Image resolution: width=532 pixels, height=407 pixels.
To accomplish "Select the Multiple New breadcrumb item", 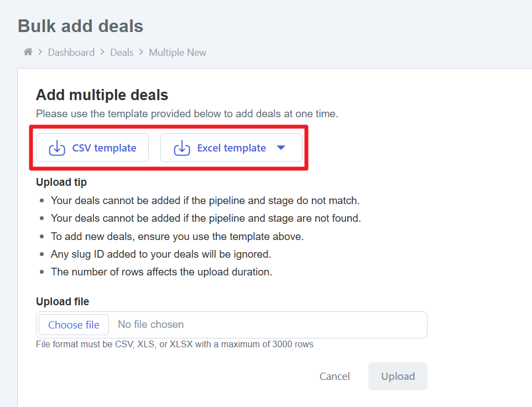I will pos(178,53).
